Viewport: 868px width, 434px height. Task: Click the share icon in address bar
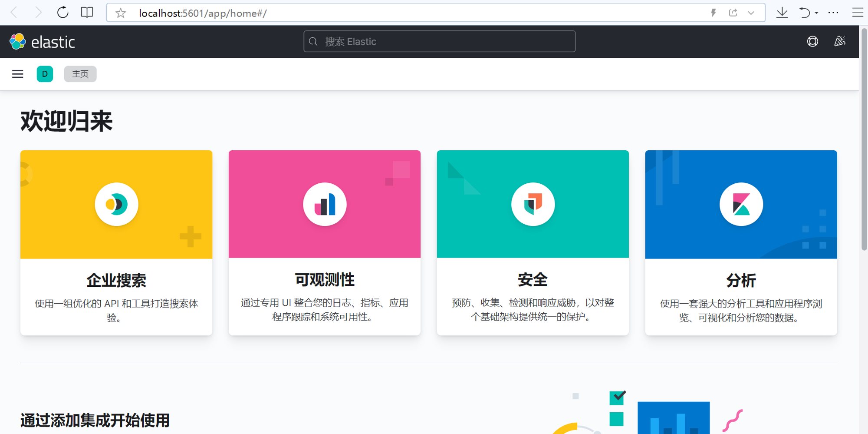pos(733,13)
